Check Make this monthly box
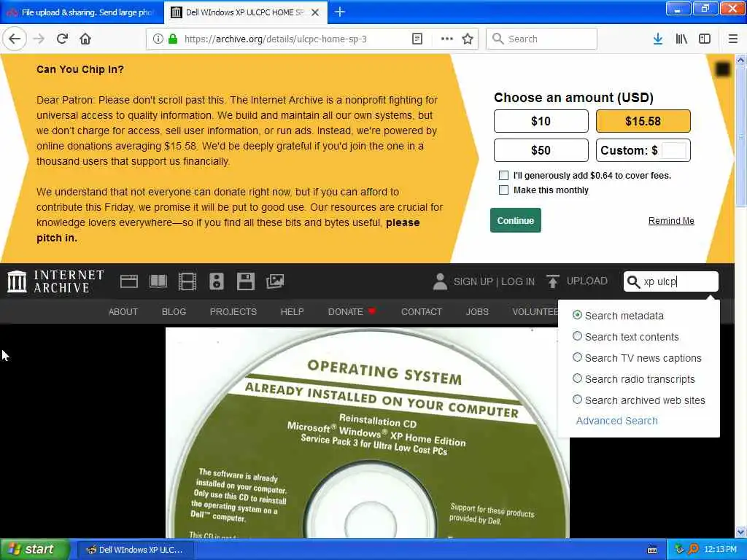Image resolution: width=747 pixels, height=560 pixels. point(503,190)
